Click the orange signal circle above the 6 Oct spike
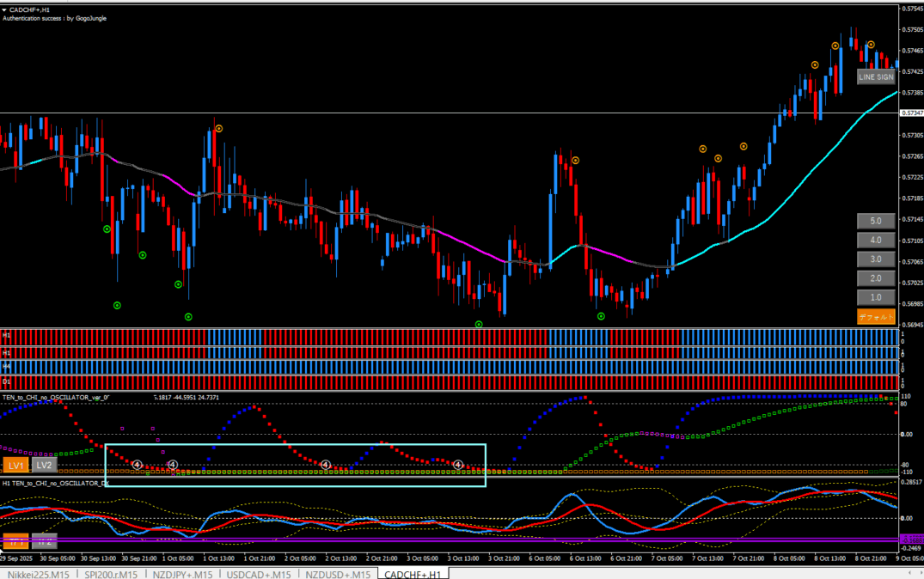924x579 pixels. point(575,160)
